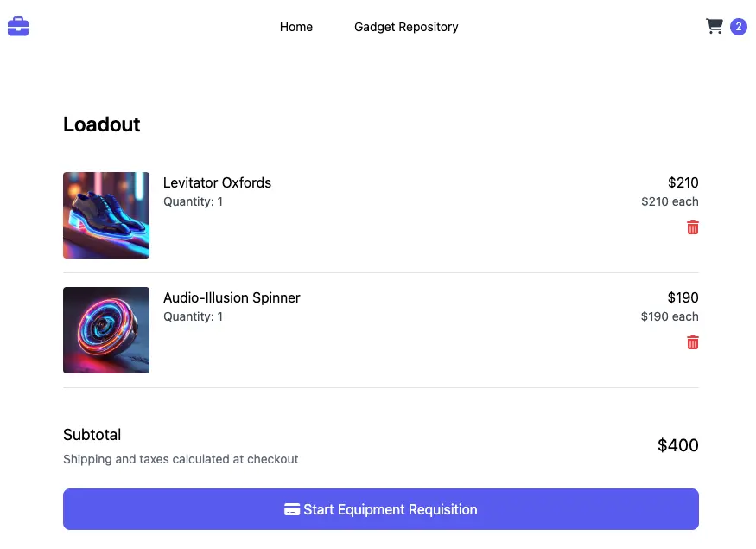Click the shipping and taxes note

181,459
